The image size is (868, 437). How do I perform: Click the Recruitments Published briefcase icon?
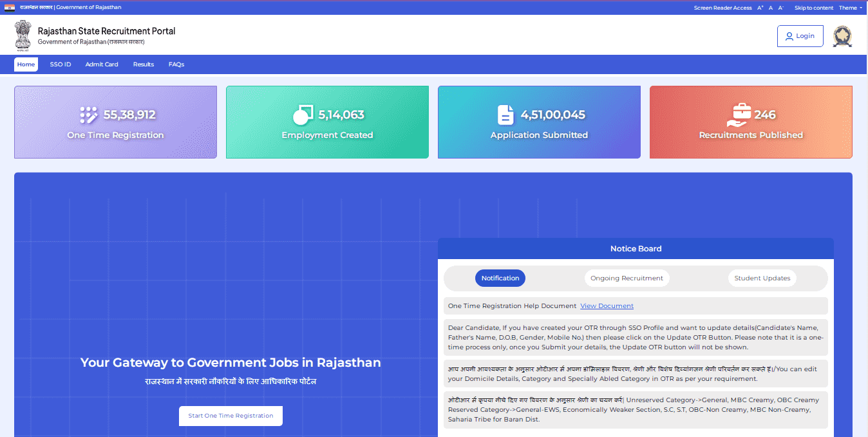click(737, 115)
